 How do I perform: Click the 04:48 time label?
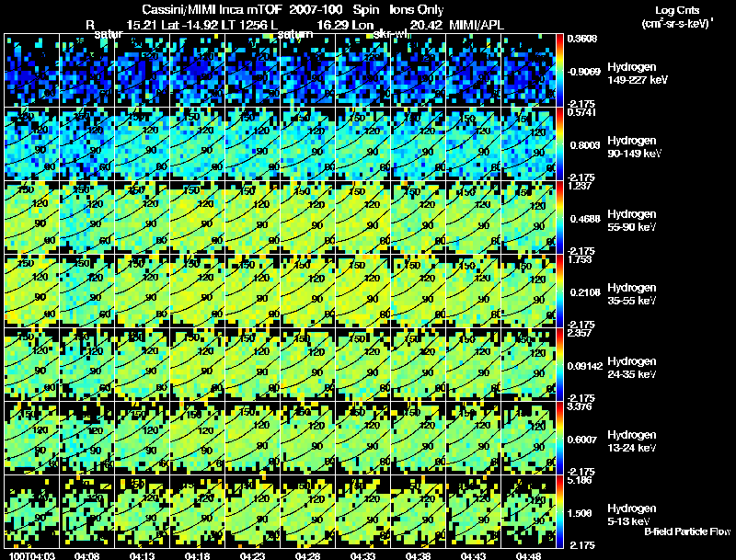528,555
